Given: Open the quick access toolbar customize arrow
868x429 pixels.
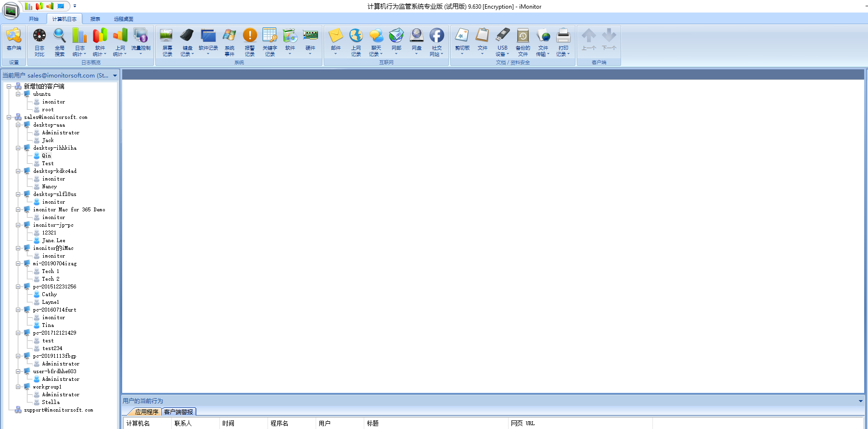Looking at the screenshot, I should point(75,6).
